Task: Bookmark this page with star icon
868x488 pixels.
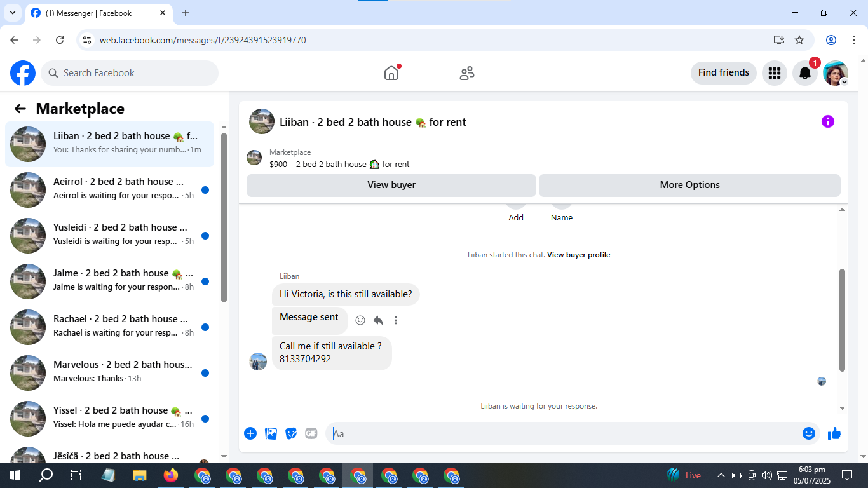Action: tap(799, 40)
